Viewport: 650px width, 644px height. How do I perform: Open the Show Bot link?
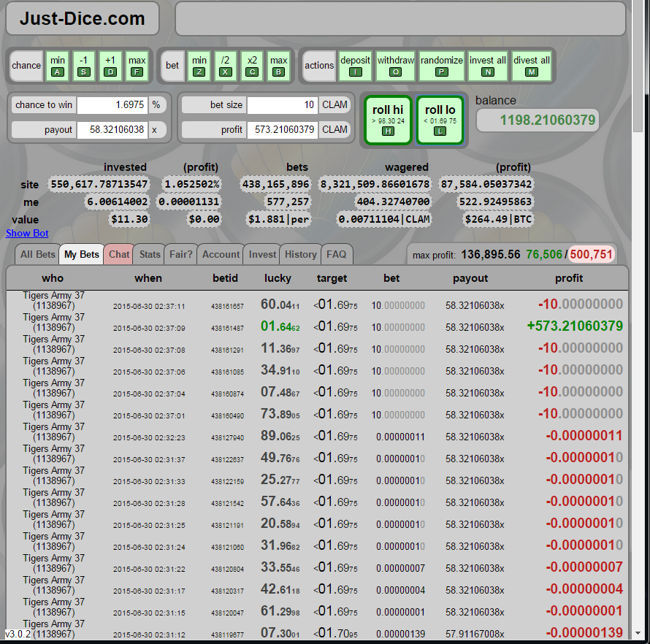(x=27, y=234)
